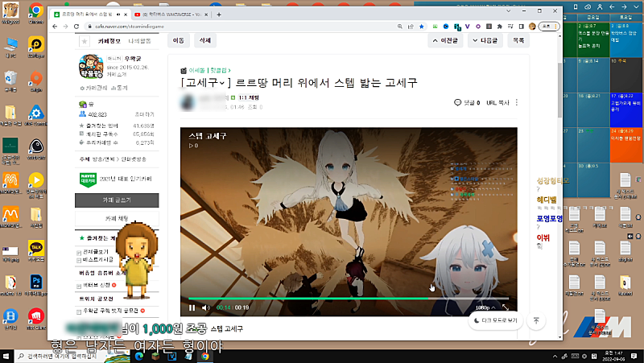Viewport: 644px width, 363px height.
Task: Open the Chrome profile avatar
Action: [532, 27]
